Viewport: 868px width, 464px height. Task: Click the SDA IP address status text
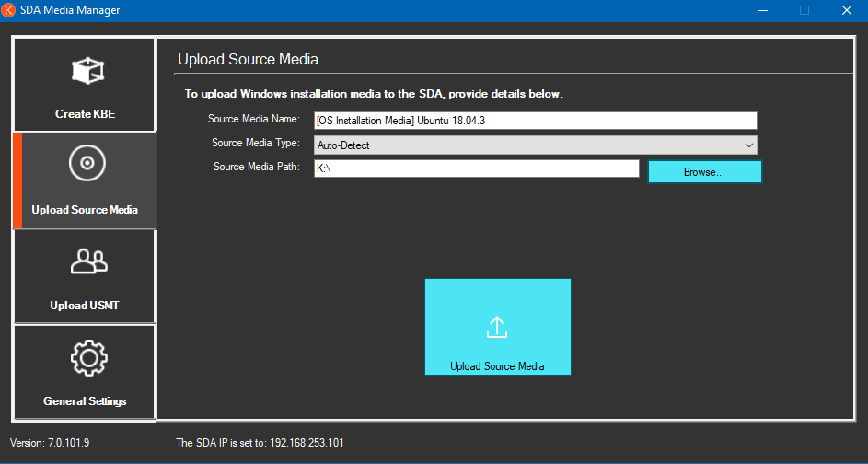coord(260,443)
